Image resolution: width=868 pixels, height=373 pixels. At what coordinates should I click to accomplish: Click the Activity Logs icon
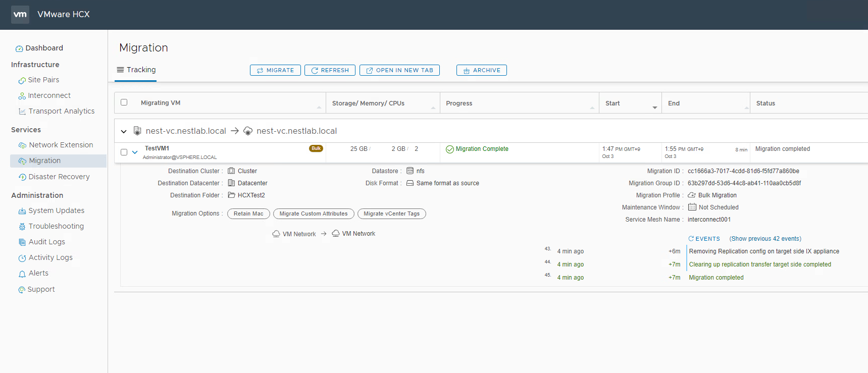tap(22, 258)
